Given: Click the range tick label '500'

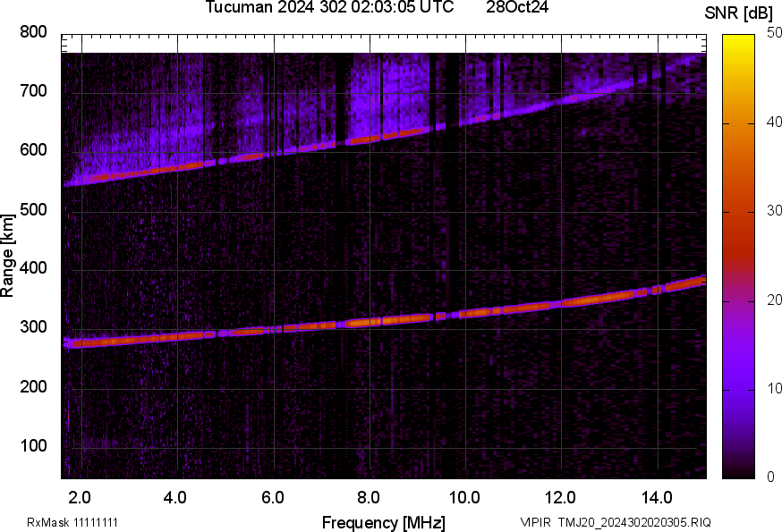Looking at the screenshot, I should [33, 209].
